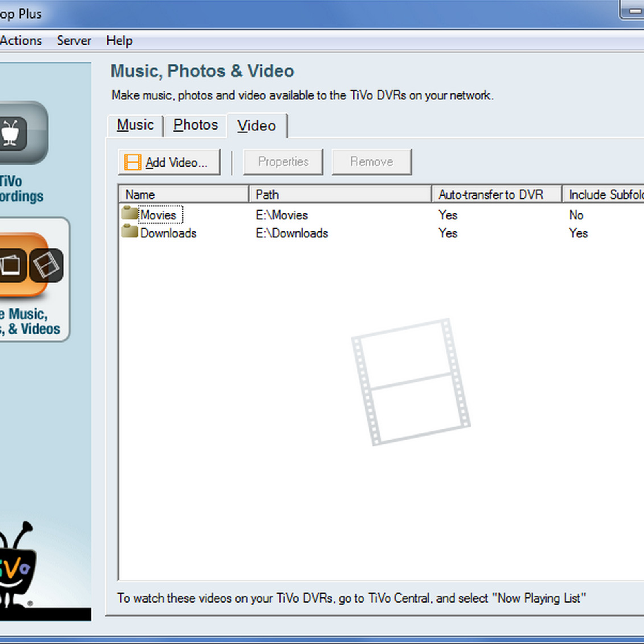Sort by Auto-transfer to DVR column
The height and width of the screenshot is (644, 644).
click(x=497, y=194)
